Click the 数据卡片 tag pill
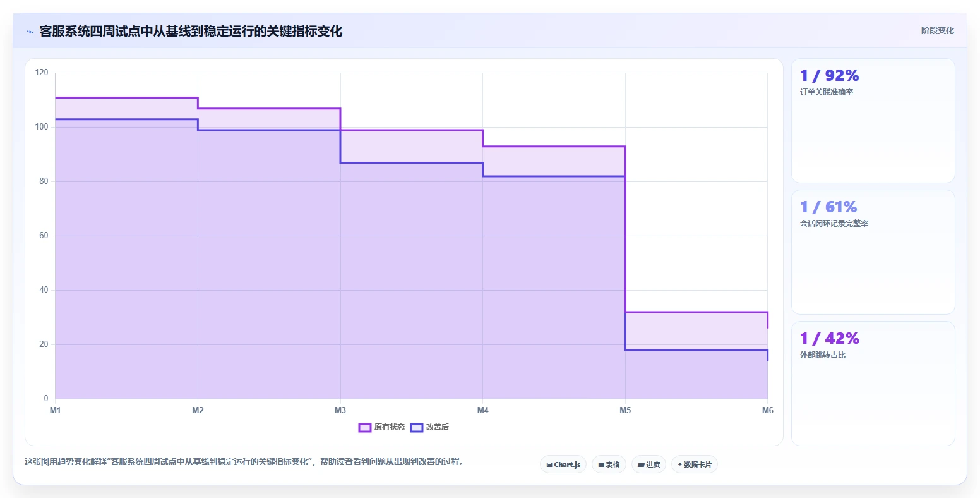The height and width of the screenshot is (498, 980). [695, 465]
